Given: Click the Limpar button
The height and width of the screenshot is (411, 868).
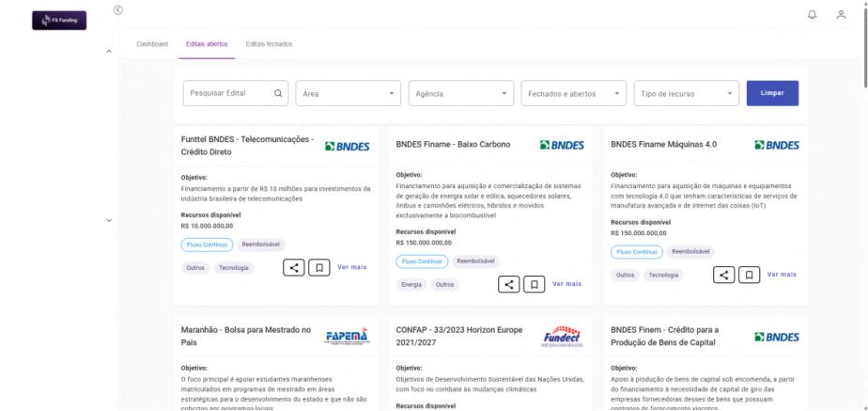Looking at the screenshot, I should click(772, 93).
